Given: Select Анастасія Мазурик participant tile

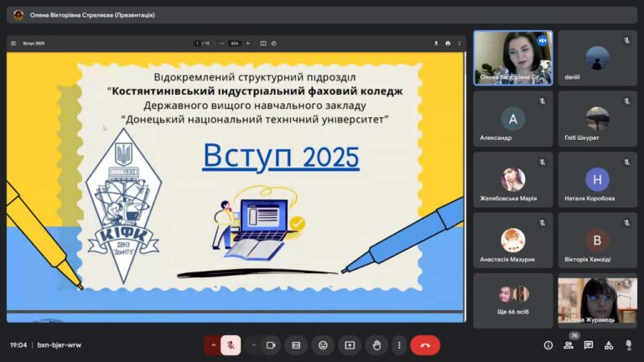Looking at the screenshot, I should point(513,240).
